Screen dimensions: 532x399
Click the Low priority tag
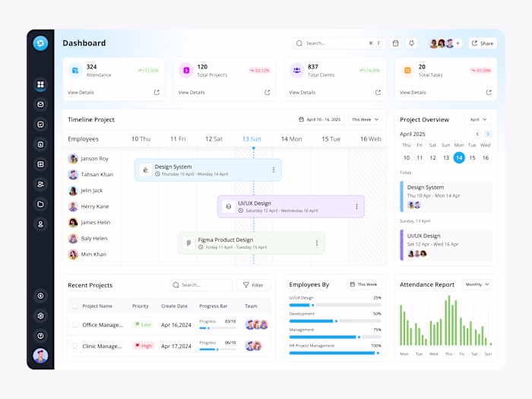point(143,325)
